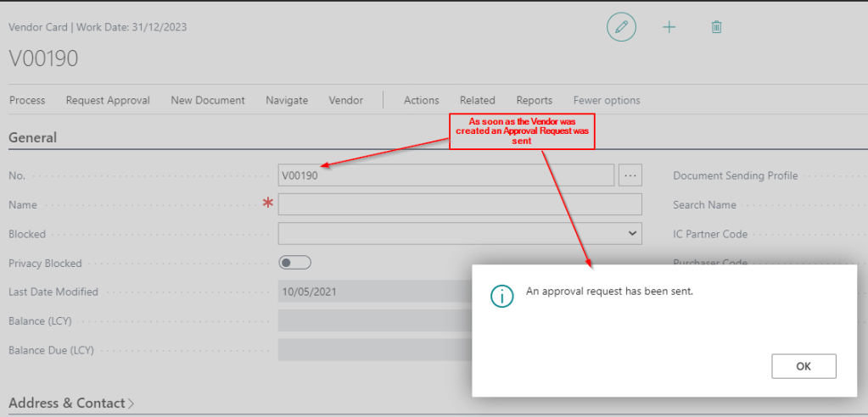
Task: Click the info icon in the dialog
Action: pyautogui.click(x=503, y=295)
